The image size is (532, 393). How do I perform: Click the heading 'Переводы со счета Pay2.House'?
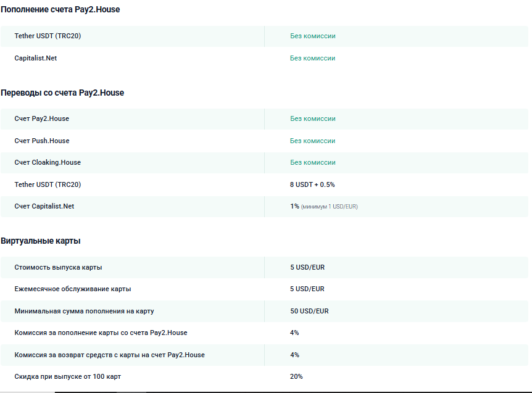(x=62, y=93)
